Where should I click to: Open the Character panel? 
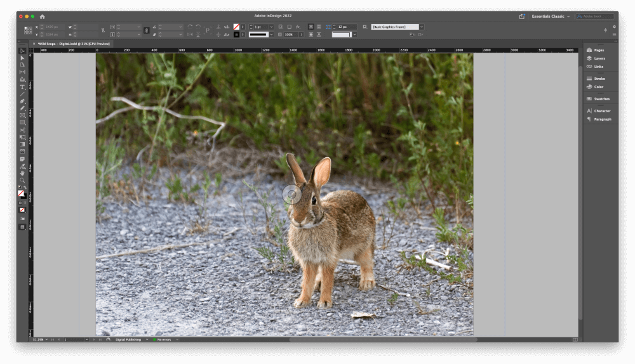(x=601, y=111)
